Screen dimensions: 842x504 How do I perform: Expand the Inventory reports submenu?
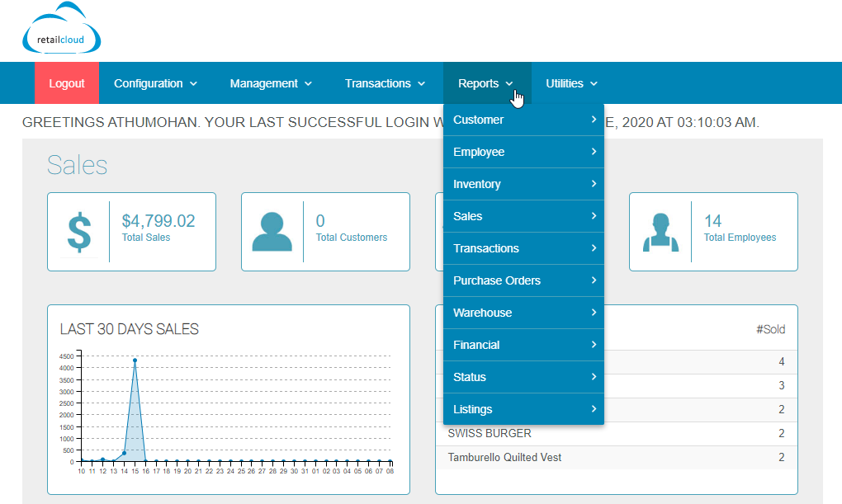(x=523, y=184)
